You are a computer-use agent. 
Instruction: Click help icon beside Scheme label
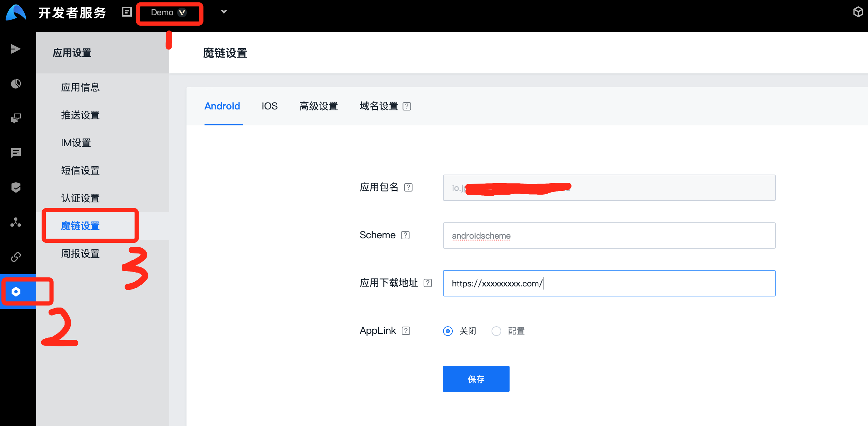[405, 235]
